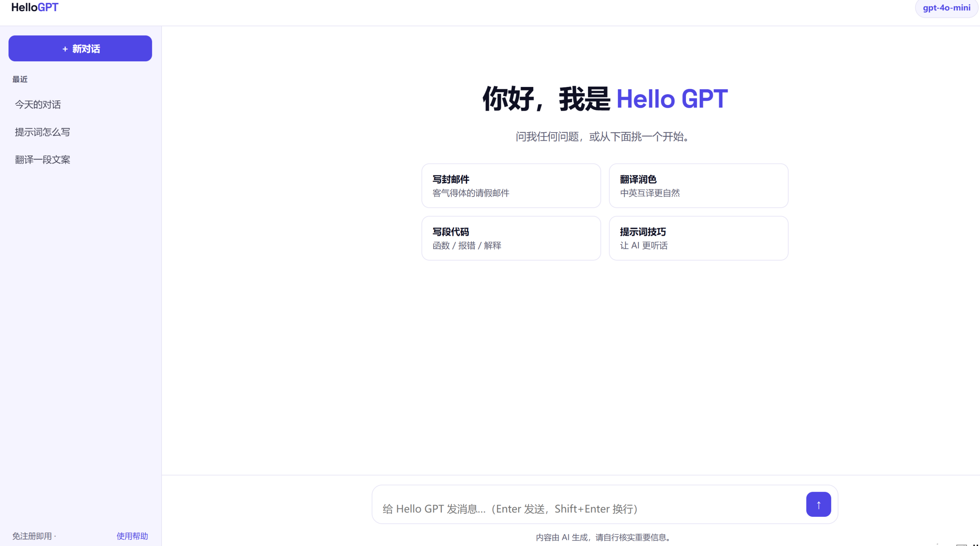Open the 使用帮助 link
The width and height of the screenshot is (980, 546).
click(132, 536)
